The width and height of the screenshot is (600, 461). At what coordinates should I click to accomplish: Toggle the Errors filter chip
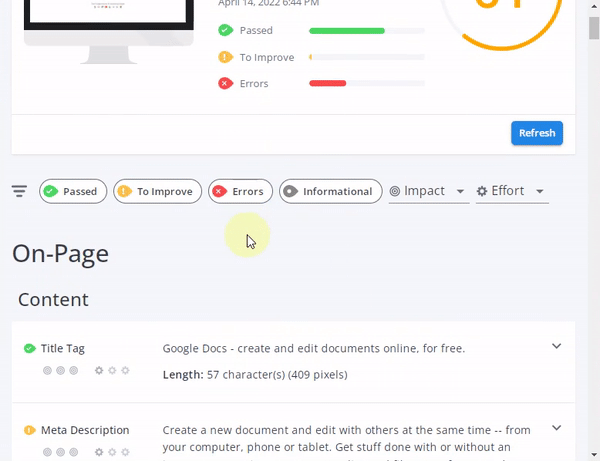pos(240,191)
